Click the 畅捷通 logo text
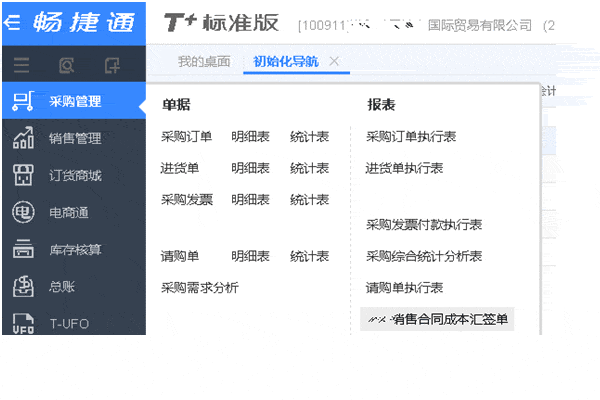Viewport: 600px width, 400px height. pos(84,22)
